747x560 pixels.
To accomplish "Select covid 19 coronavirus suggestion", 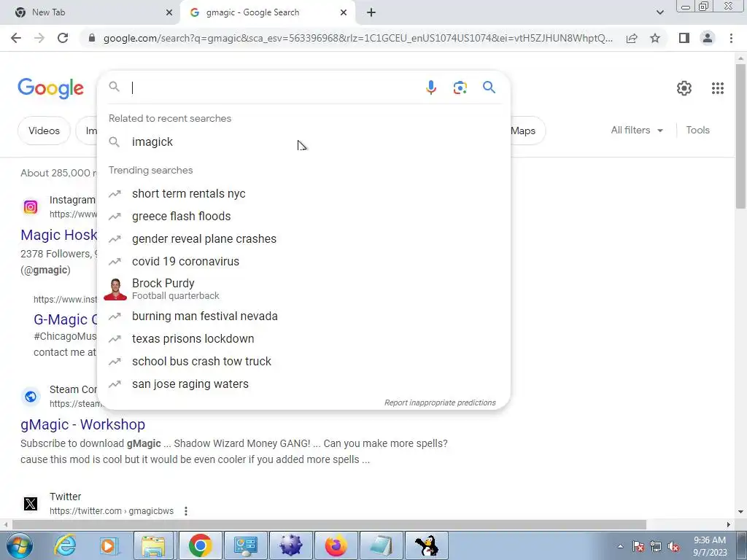I will point(303,262).
